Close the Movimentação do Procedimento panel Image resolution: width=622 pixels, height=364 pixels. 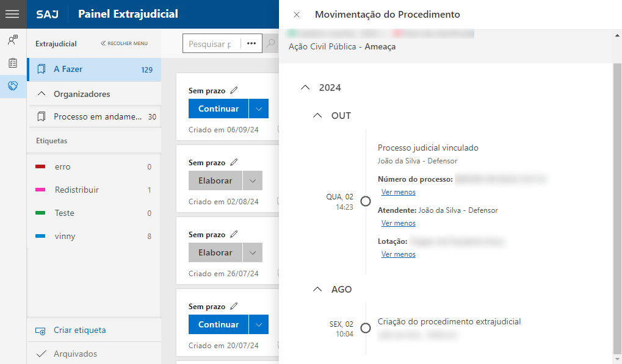click(296, 15)
